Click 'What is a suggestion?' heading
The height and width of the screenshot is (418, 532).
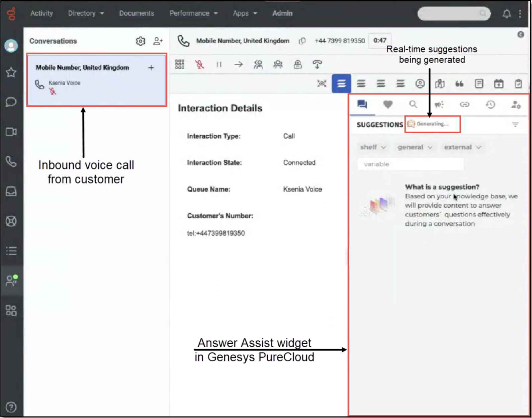[442, 187]
